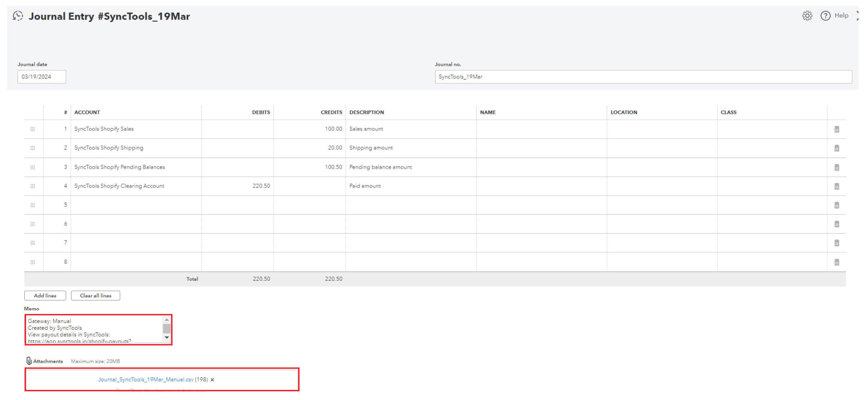Click Add lines button
Image resolution: width=868 pixels, height=400 pixels.
(45, 296)
